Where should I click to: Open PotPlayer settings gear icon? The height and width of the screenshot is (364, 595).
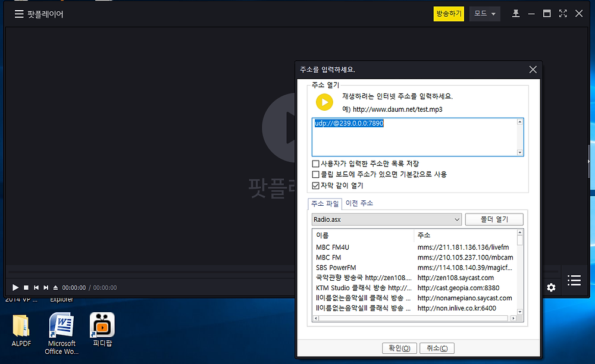pyautogui.click(x=551, y=287)
